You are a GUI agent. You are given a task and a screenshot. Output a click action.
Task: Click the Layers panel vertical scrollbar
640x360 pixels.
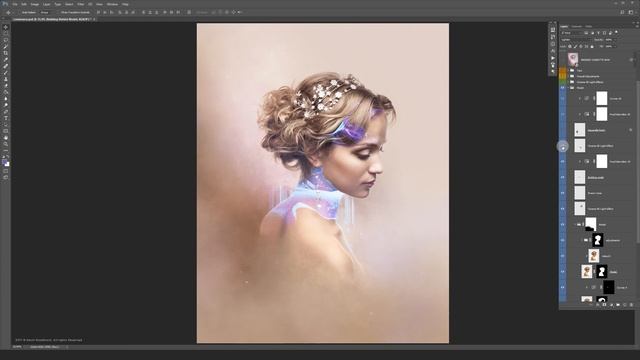pyautogui.click(x=638, y=163)
